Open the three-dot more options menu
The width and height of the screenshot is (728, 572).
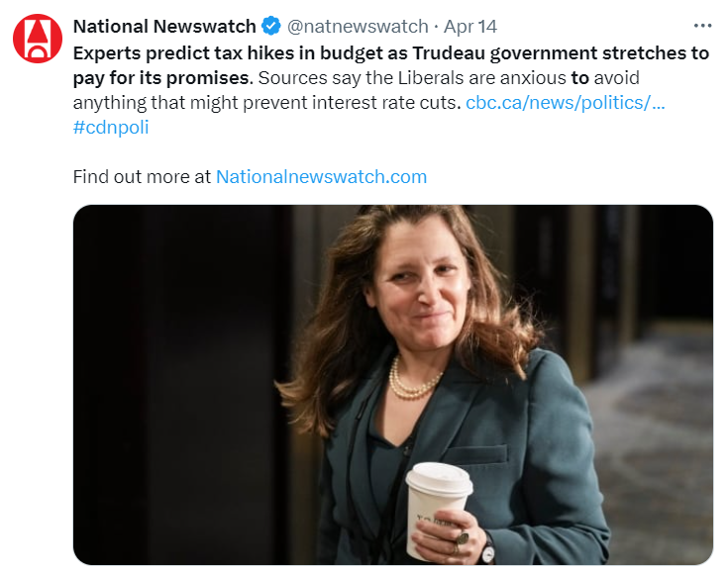[702, 26]
